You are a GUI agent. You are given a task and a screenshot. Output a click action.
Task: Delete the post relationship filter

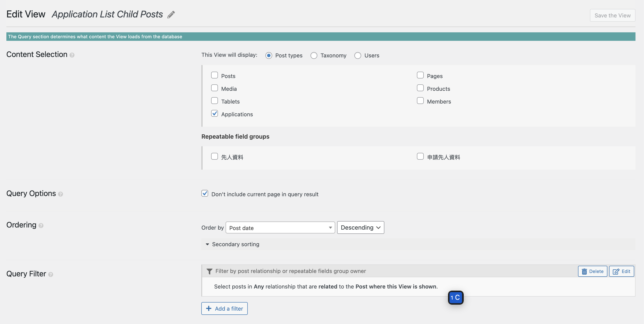tap(592, 271)
